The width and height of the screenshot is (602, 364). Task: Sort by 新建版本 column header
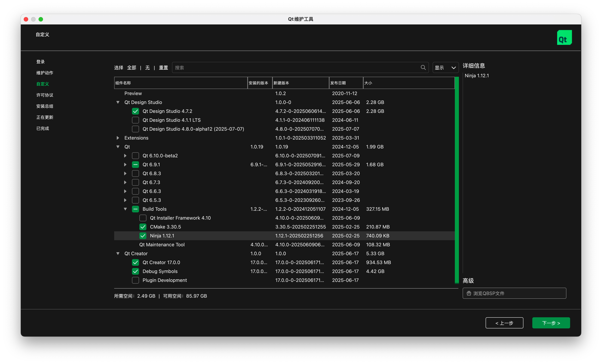[301, 83]
